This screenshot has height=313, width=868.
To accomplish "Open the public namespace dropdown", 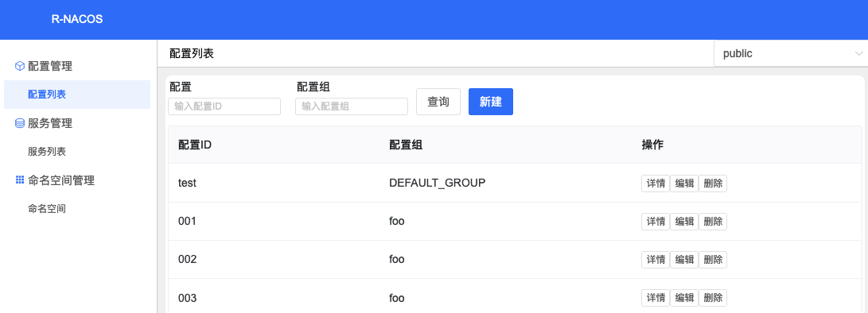I will [x=791, y=54].
